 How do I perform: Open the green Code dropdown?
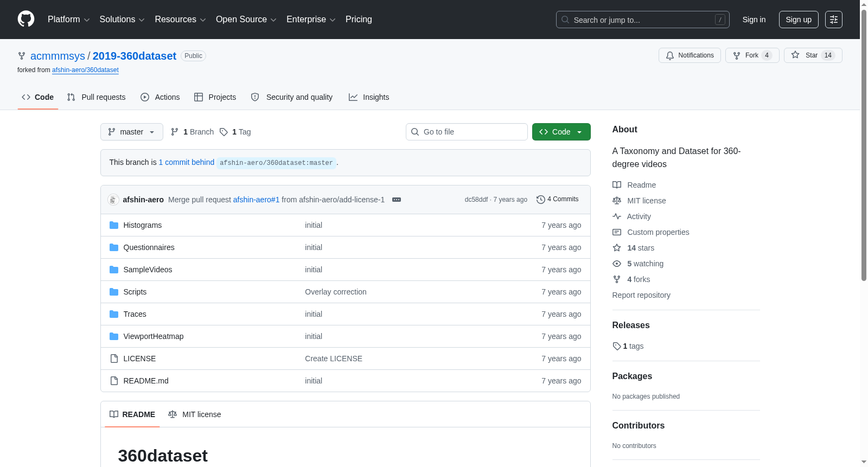pyautogui.click(x=561, y=132)
